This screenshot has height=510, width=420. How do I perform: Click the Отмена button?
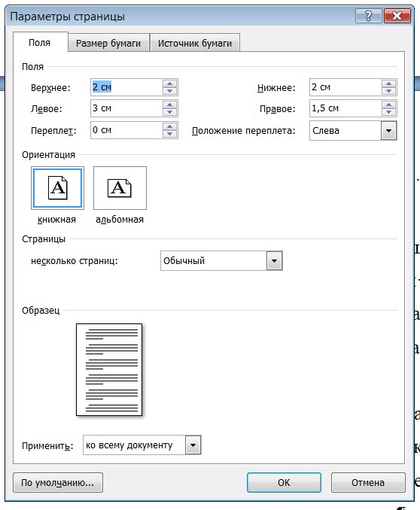[368, 482]
